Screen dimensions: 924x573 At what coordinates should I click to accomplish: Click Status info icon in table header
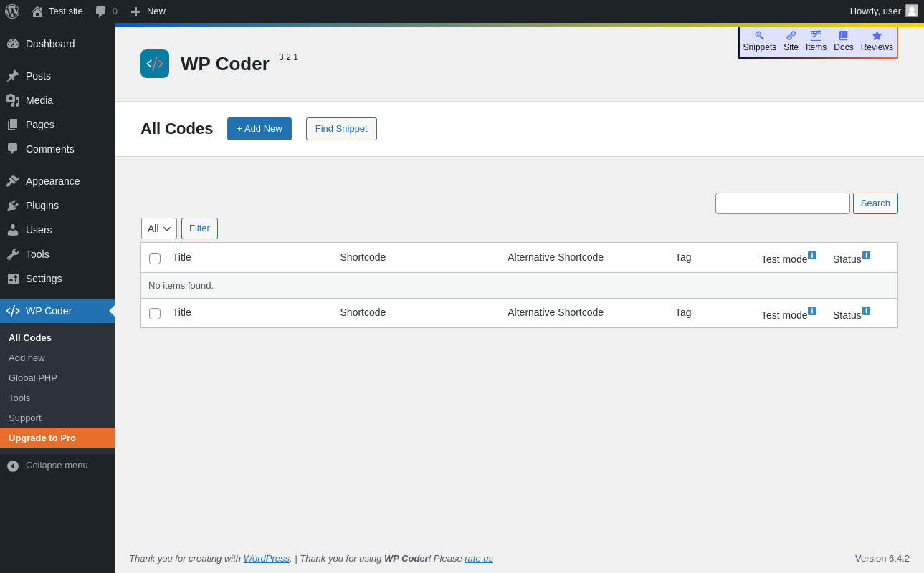(866, 255)
